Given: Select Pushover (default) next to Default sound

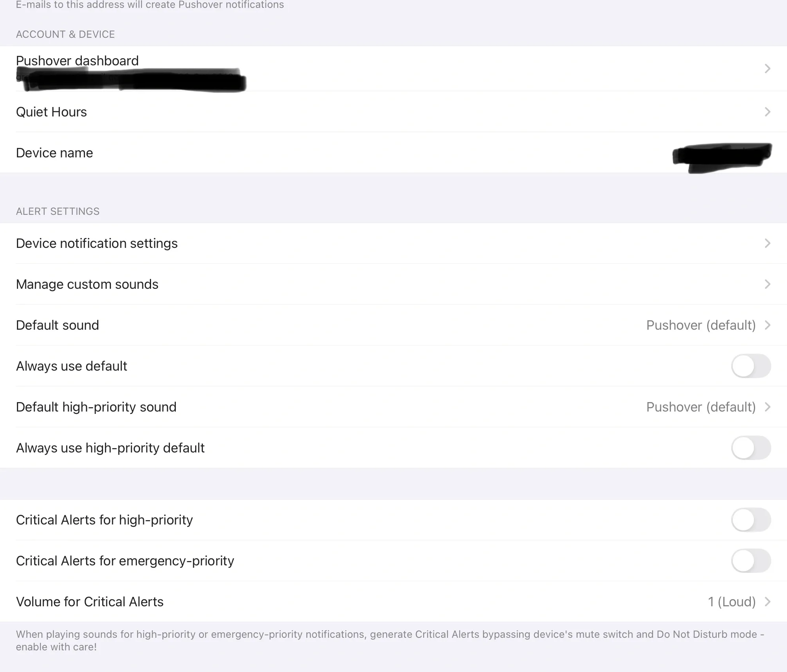Looking at the screenshot, I should coord(700,325).
